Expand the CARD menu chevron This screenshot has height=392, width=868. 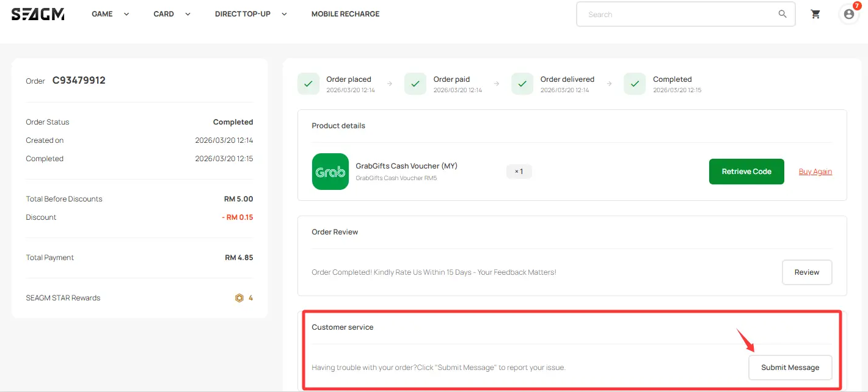[x=188, y=14]
